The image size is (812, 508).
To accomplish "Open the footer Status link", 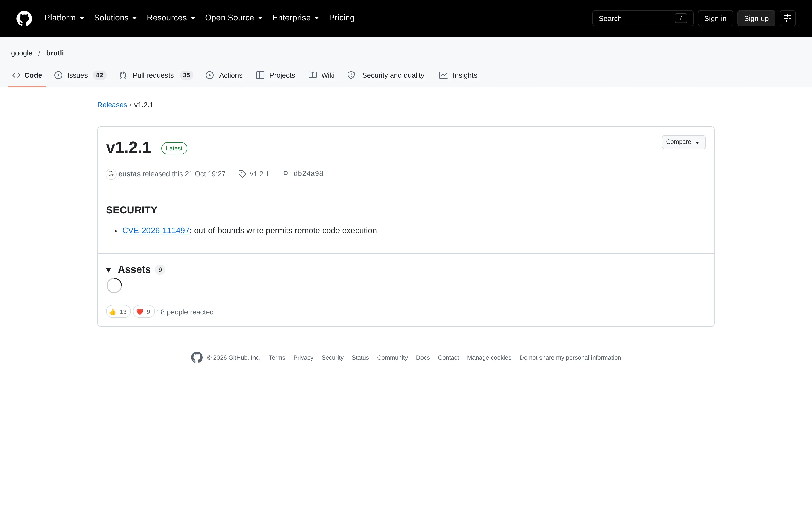I will click(x=360, y=357).
